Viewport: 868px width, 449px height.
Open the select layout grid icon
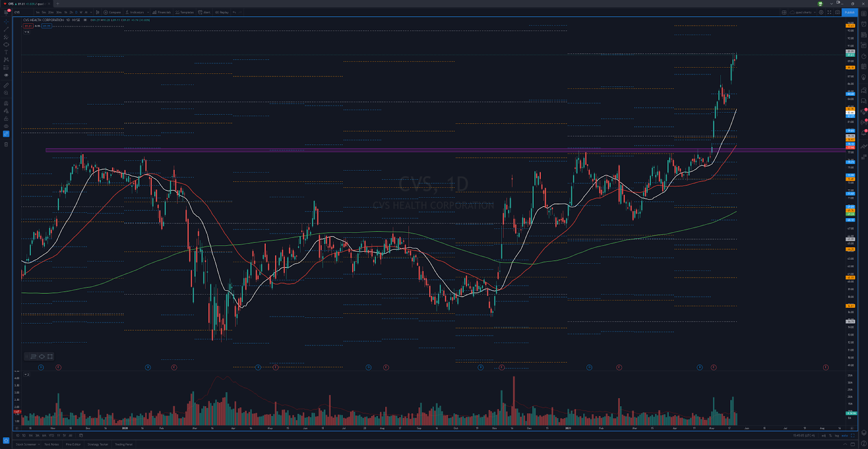[x=784, y=12]
